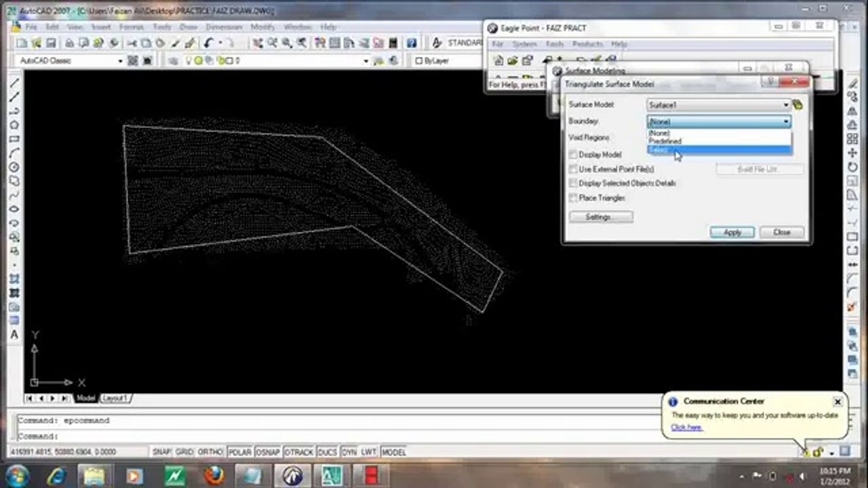868x488 pixels.
Task: Select the Rectangle draw tool
Action: click(14, 139)
